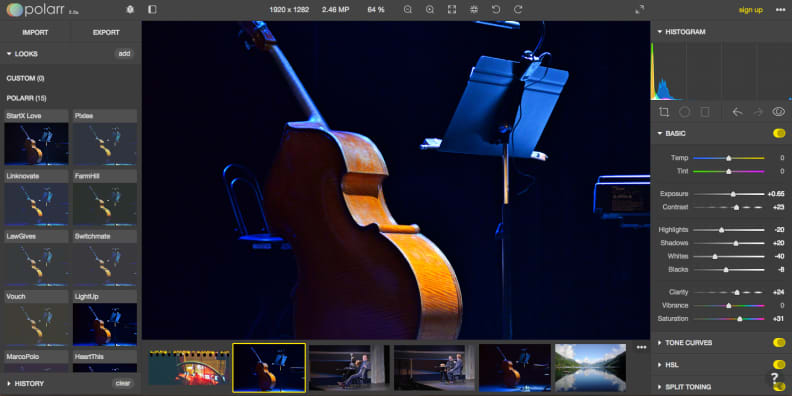The image size is (792, 396).
Task: Select the red illuminated building filmstrip photo
Action: click(189, 367)
